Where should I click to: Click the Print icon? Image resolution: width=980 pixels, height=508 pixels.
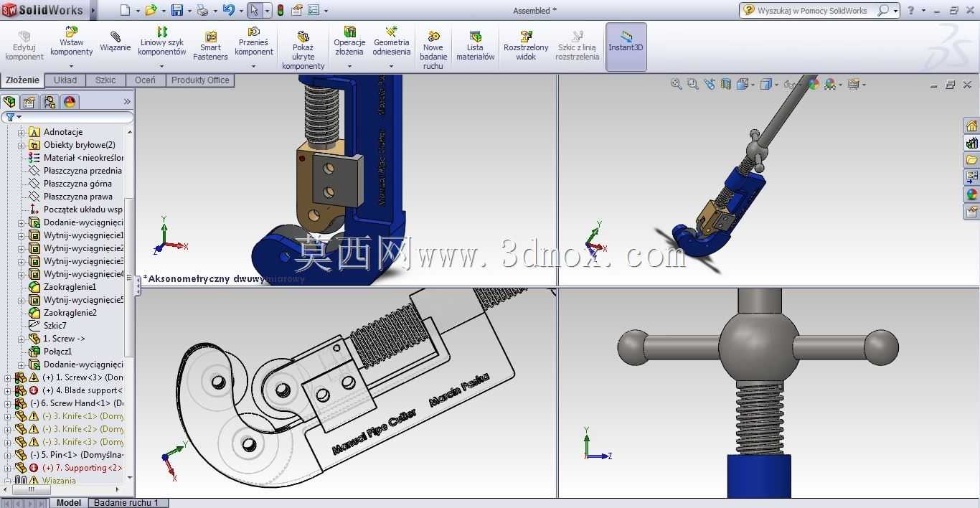point(202,10)
